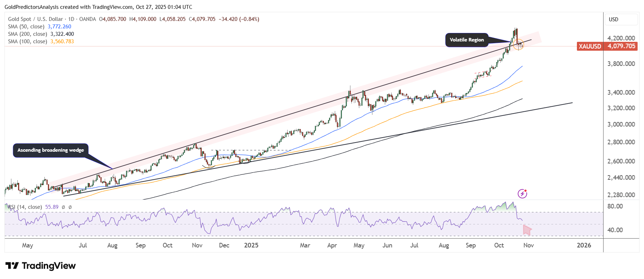Click the 1D interval label in header
The image size is (644, 279).
click(x=71, y=19)
